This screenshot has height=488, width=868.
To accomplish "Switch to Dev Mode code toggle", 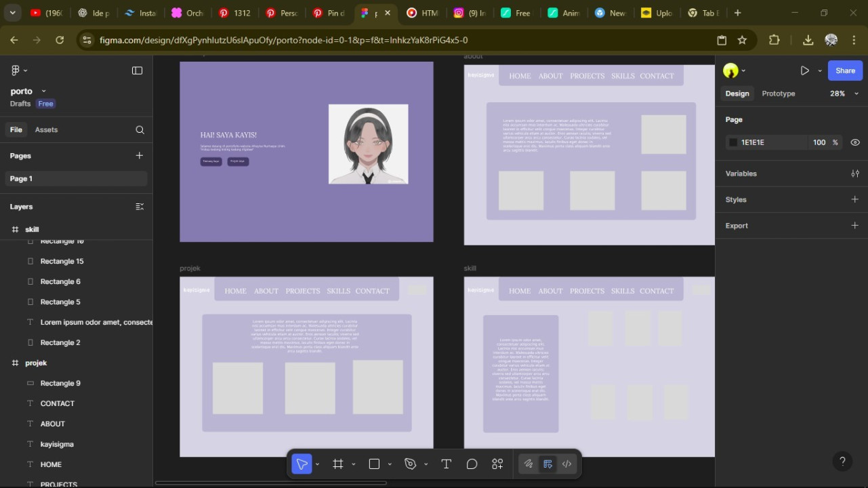I will coord(567,464).
